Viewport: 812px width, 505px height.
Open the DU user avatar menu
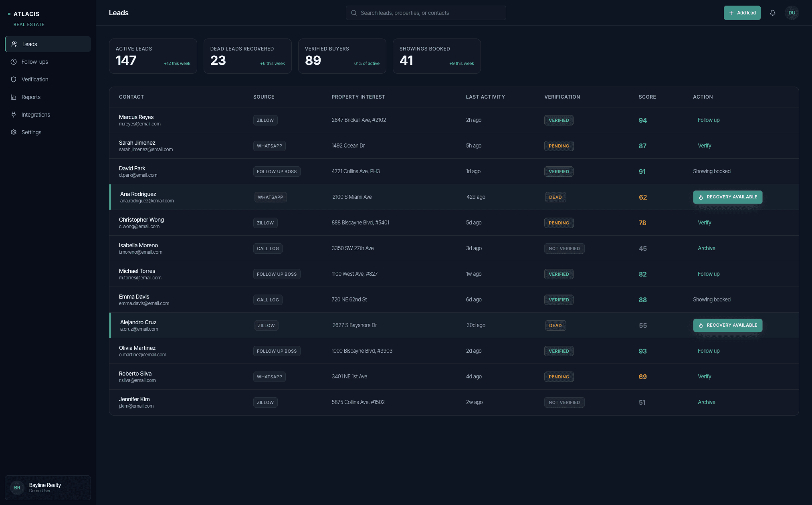click(792, 12)
